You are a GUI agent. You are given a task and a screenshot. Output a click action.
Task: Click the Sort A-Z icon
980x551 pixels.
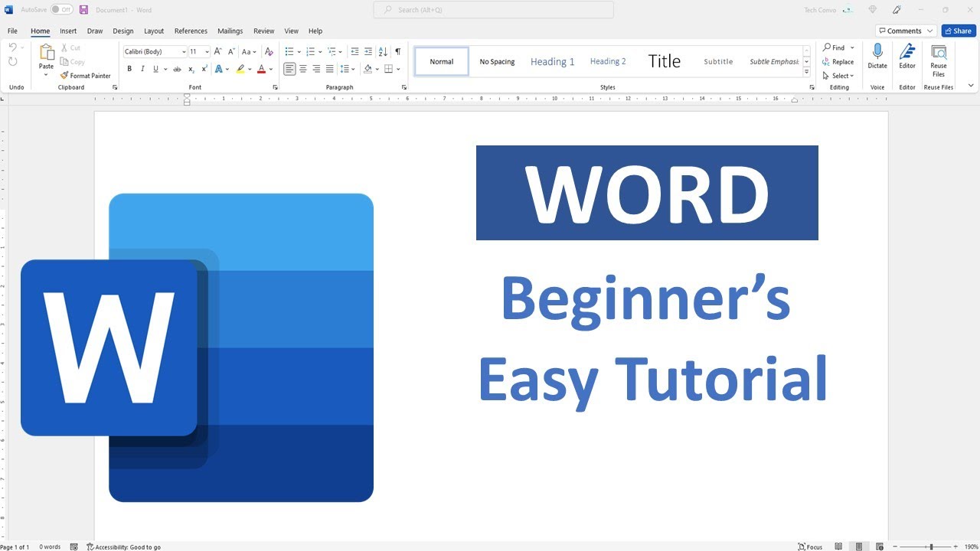point(383,51)
